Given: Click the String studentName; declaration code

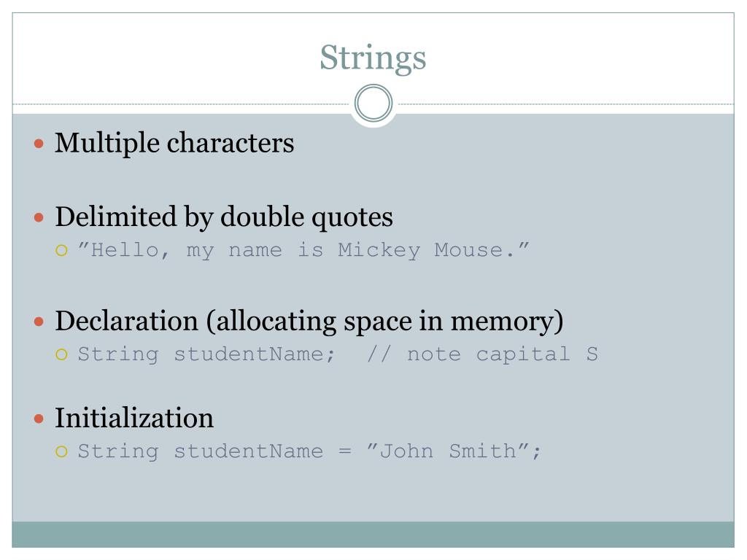Looking at the screenshot, I should click(x=206, y=355).
